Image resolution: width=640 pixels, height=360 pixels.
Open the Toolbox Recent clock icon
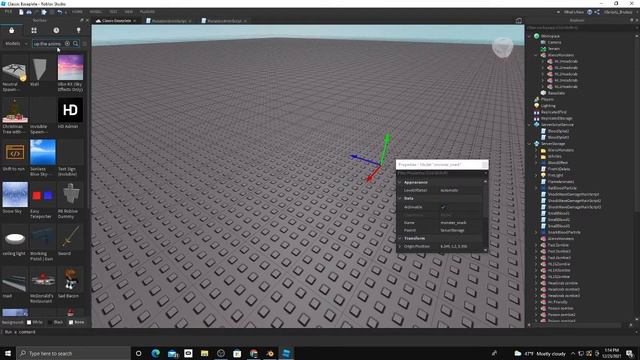click(x=56, y=31)
